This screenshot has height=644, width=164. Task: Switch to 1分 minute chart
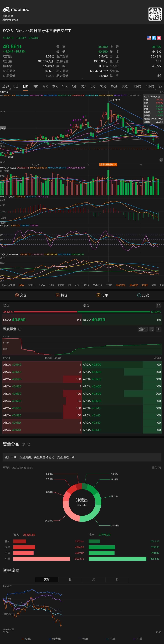point(74,86)
